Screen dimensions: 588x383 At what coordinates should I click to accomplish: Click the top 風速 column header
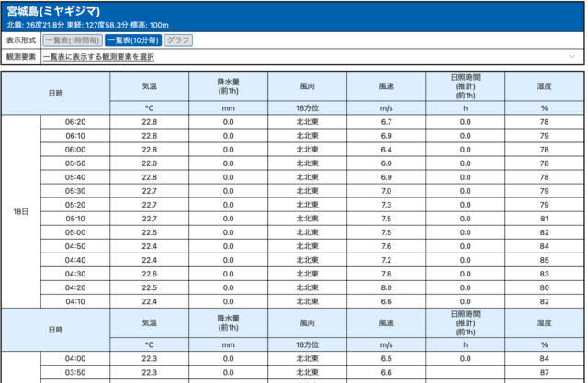[x=386, y=86]
